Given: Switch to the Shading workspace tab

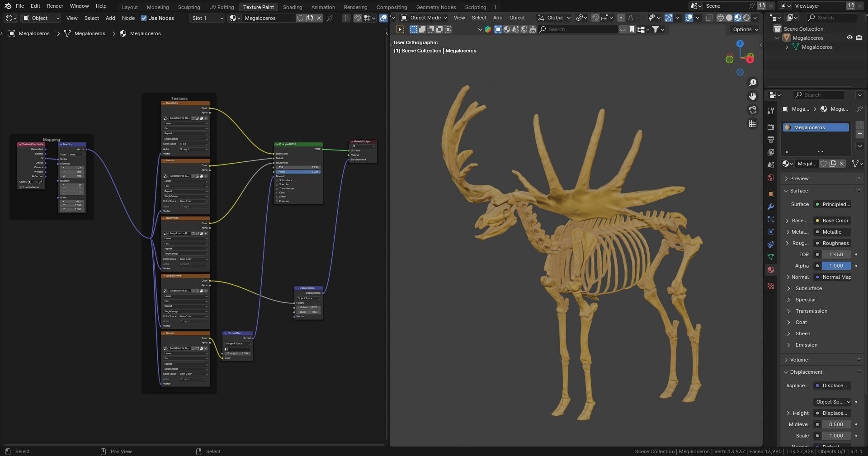Looking at the screenshot, I should [x=292, y=7].
